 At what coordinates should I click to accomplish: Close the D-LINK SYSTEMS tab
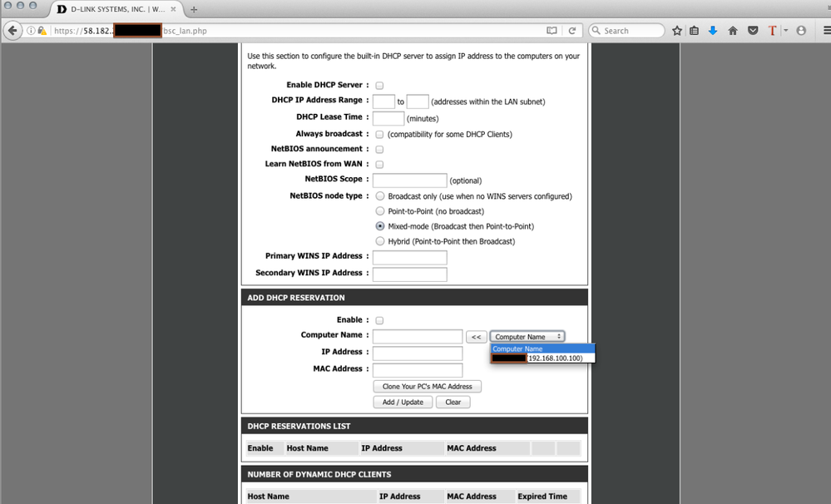(173, 9)
